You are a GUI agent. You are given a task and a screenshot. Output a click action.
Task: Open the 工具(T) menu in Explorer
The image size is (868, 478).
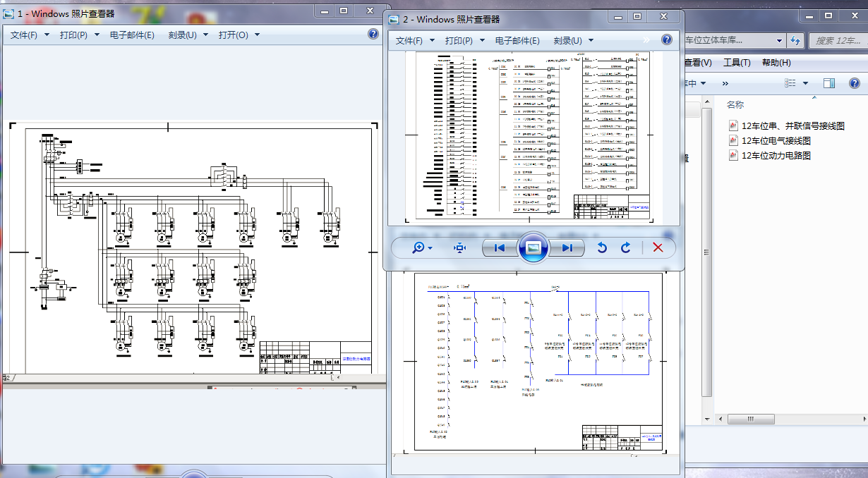tap(737, 63)
